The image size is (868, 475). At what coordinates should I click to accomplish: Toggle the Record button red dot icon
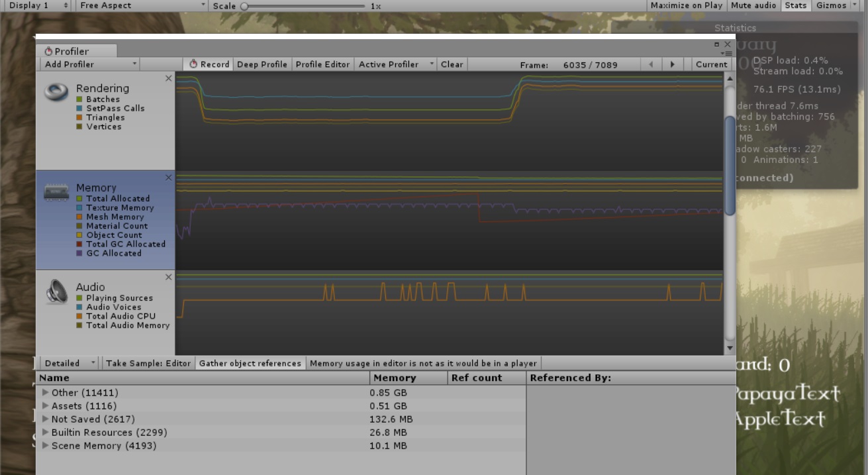pos(194,64)
